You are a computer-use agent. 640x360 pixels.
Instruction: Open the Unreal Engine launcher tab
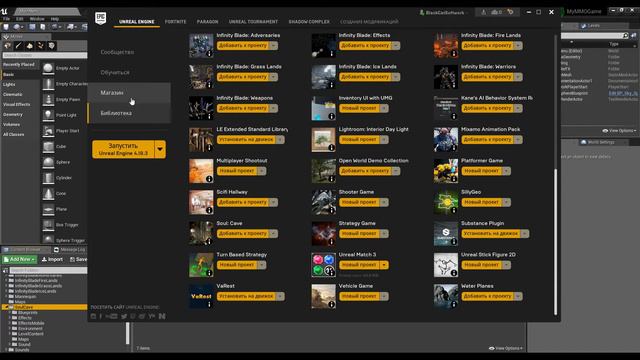(137, 22)
